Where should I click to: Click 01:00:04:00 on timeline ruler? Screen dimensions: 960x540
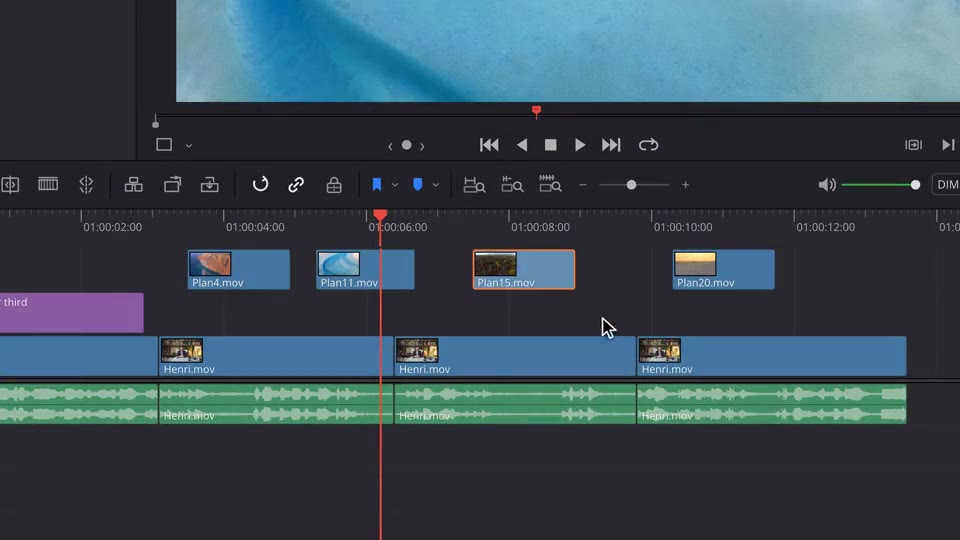click(255, 227)
